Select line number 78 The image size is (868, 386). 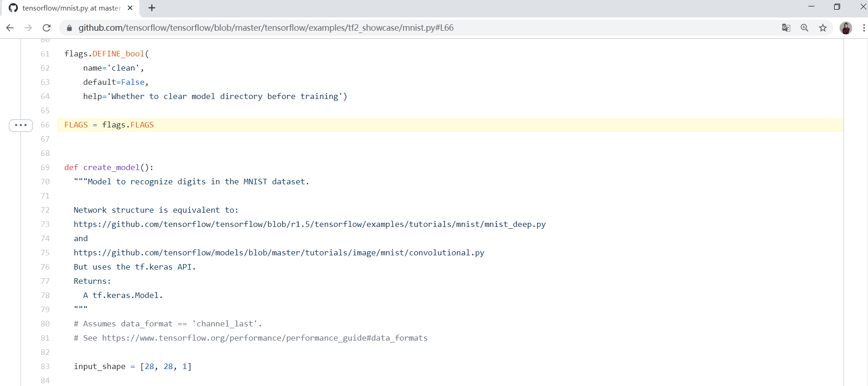(45, 296)
